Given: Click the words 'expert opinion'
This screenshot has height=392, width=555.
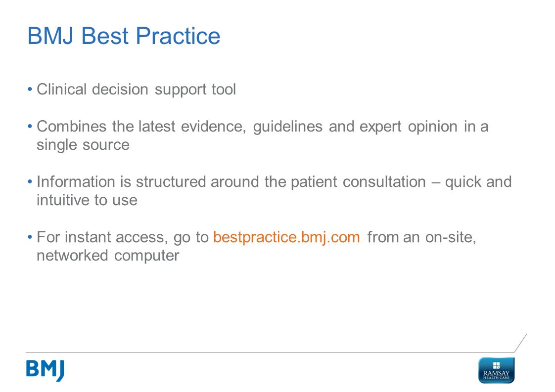Looking at the screenshot, I should point(409,127).
